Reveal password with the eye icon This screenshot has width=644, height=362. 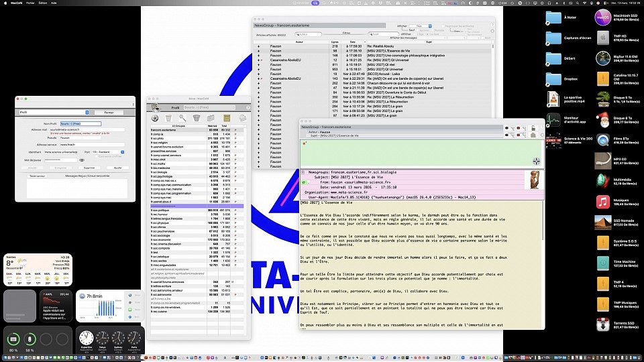pyautogui.click(x=83, y=160)
